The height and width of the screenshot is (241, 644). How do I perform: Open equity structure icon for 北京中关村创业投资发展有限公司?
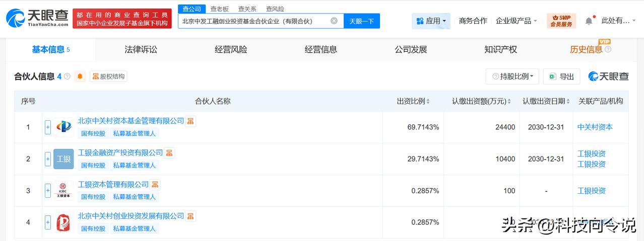[190, 216]
